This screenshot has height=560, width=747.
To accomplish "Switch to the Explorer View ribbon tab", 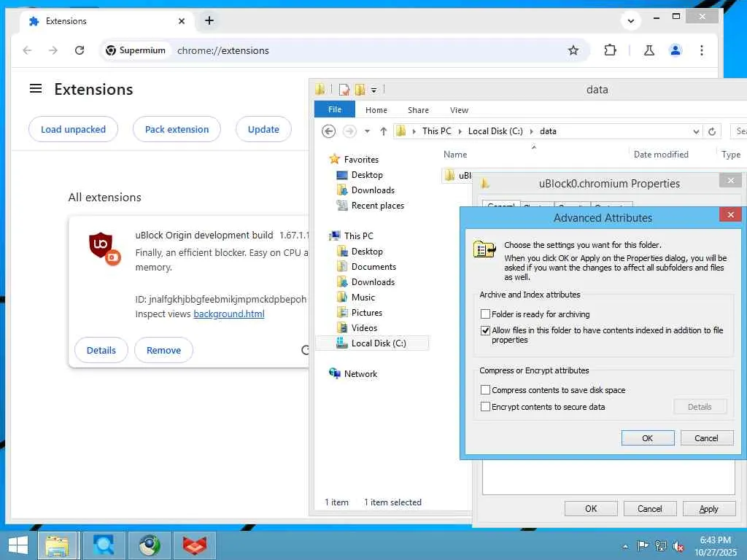I will tap(460, 110).
